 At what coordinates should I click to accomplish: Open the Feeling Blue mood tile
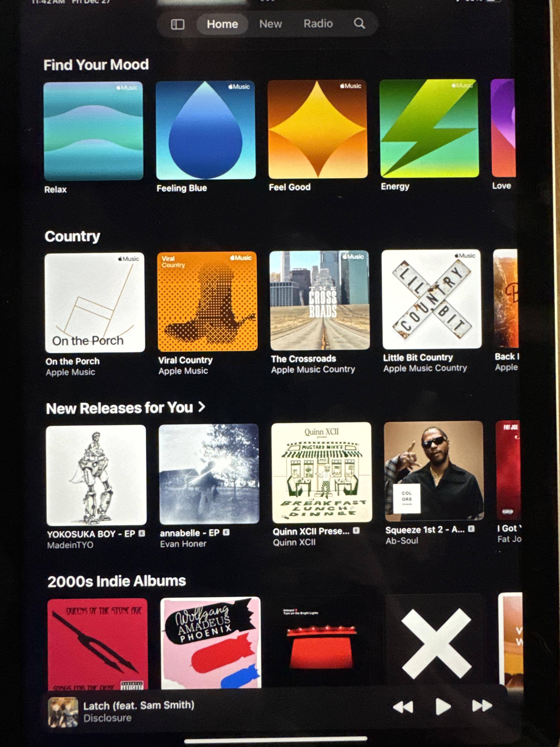[x=206, y=130]
